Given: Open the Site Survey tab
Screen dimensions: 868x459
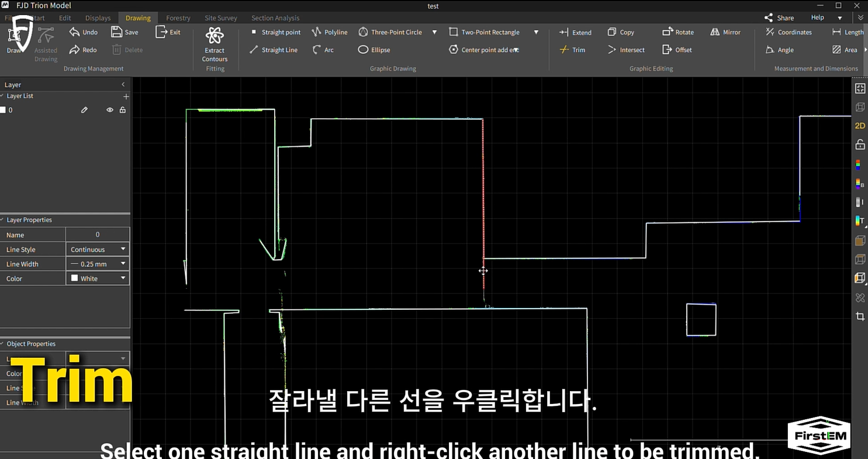Looking at the screenshot, I should click(221, 18).
